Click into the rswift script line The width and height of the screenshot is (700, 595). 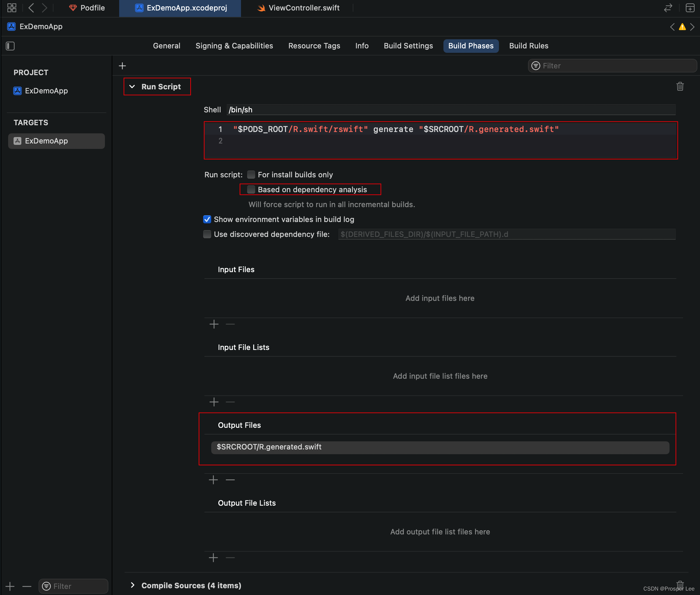(x=396, y=129)
